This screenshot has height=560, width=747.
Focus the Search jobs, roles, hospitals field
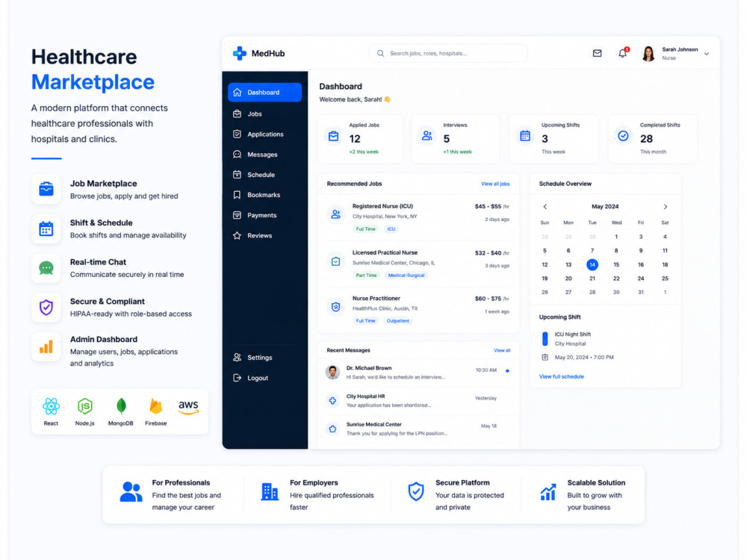point(448,53)
